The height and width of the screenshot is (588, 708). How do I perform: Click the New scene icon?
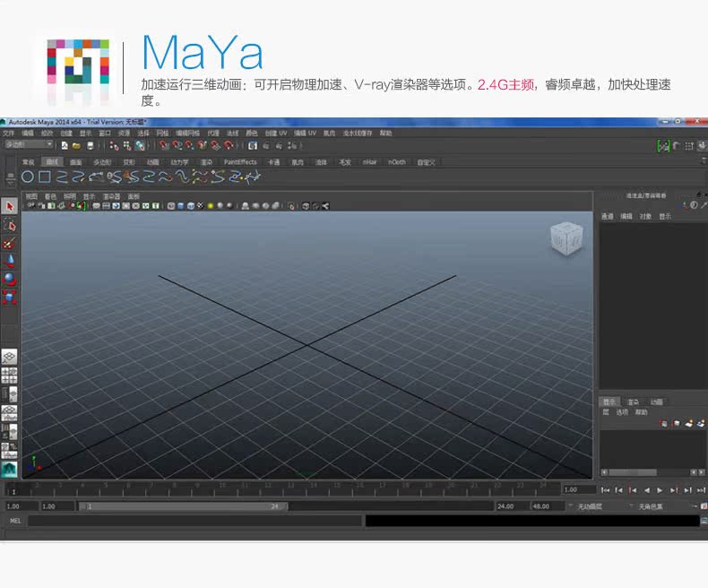point(65,145)
